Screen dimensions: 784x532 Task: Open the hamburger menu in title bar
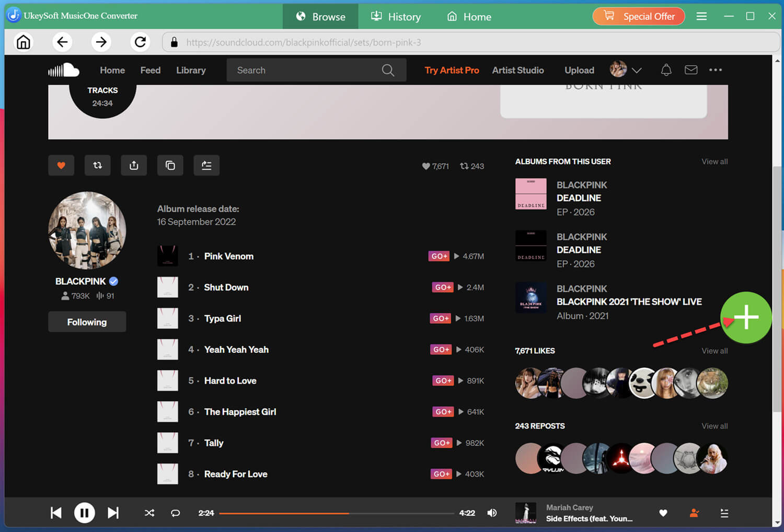pyautogui.click(x=701, y=16)
